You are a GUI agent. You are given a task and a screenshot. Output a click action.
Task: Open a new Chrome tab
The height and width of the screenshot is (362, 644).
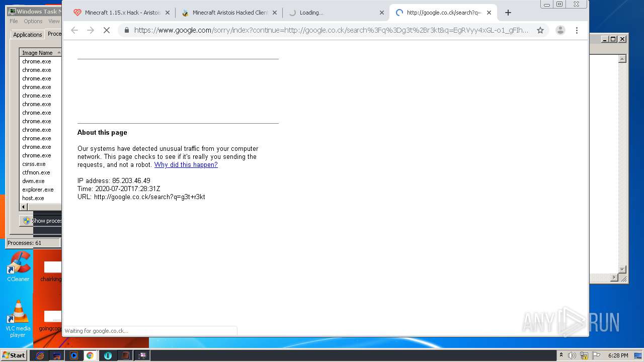coord(508,13)
